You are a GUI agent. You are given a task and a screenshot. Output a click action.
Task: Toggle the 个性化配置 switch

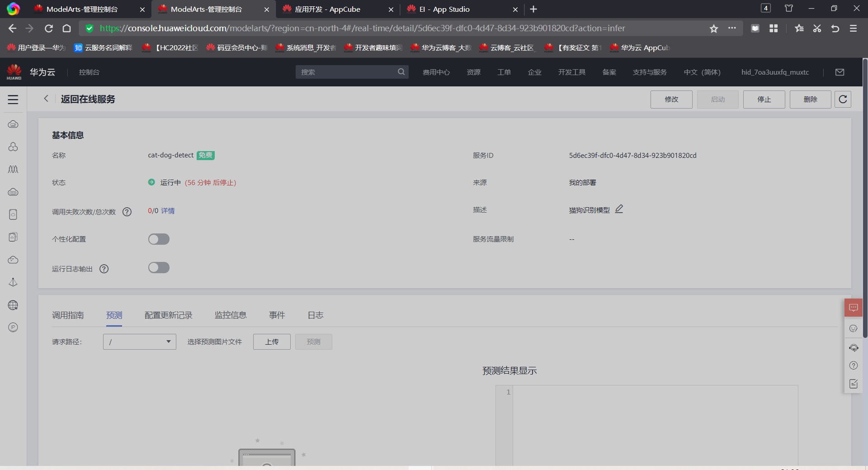159,239
